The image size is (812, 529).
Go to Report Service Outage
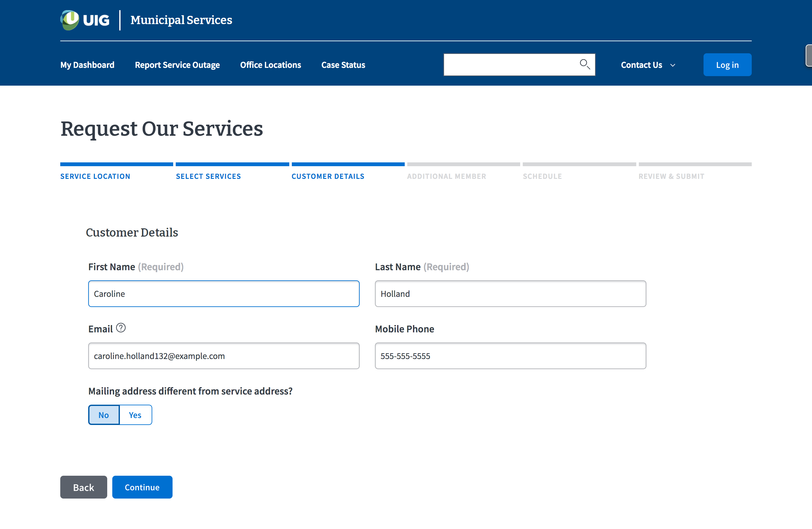[177, 65]
